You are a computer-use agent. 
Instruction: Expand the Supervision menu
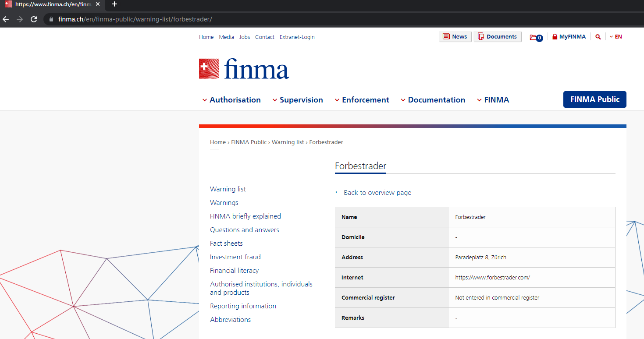click(297, 100)
